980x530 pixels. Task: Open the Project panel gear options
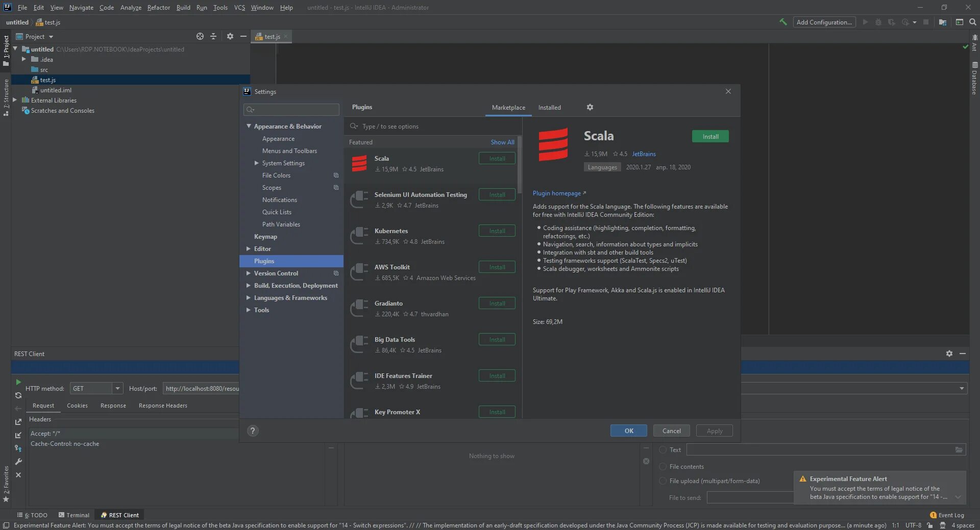click(230, 36)
